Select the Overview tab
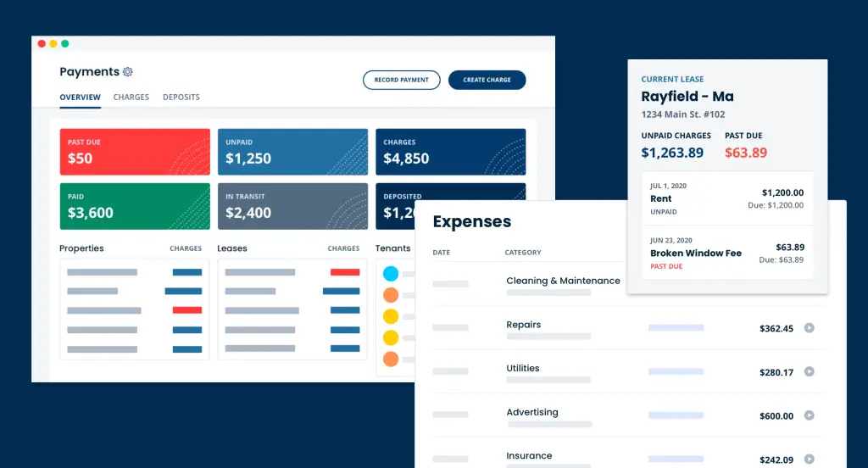 [80, 97]
